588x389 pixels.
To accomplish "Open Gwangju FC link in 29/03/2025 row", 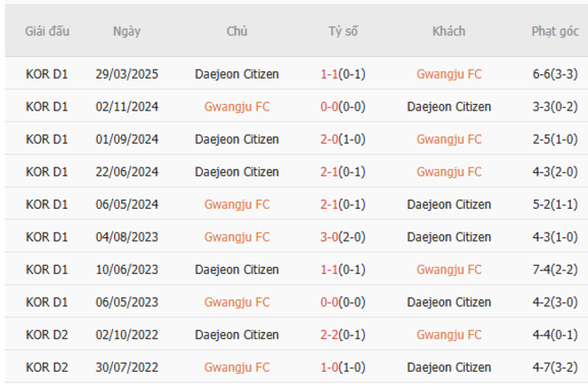I will (449, 74).
